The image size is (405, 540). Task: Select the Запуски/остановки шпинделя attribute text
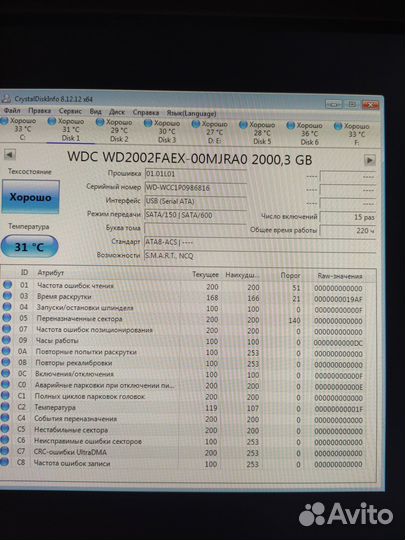click(x=85, y=308)
